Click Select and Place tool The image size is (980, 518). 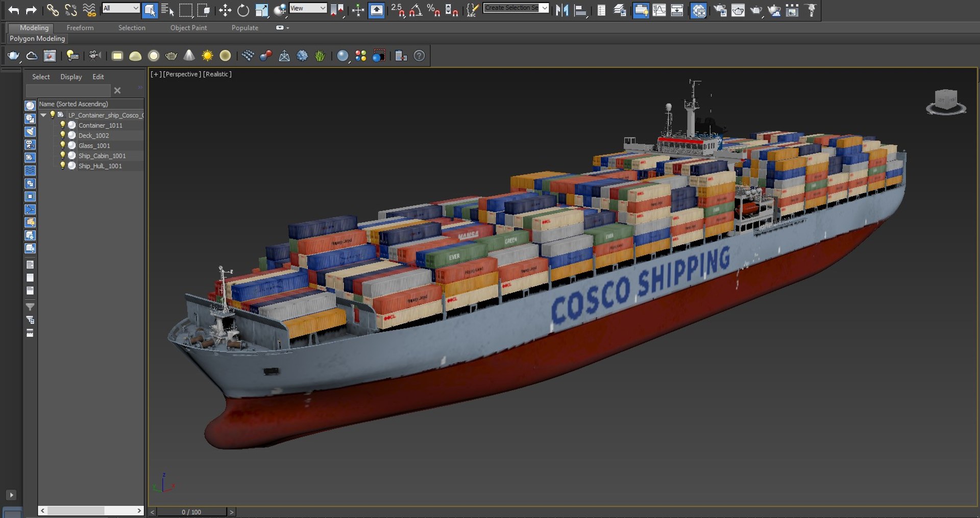280,10
